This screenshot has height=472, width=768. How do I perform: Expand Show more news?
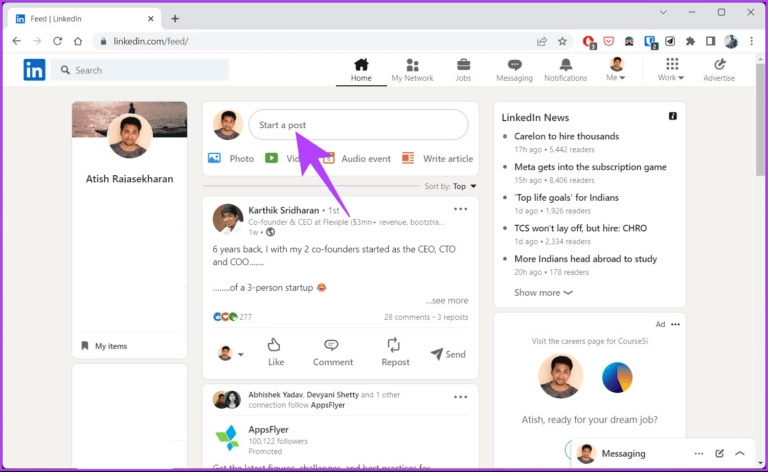click(x=543, y=292)
